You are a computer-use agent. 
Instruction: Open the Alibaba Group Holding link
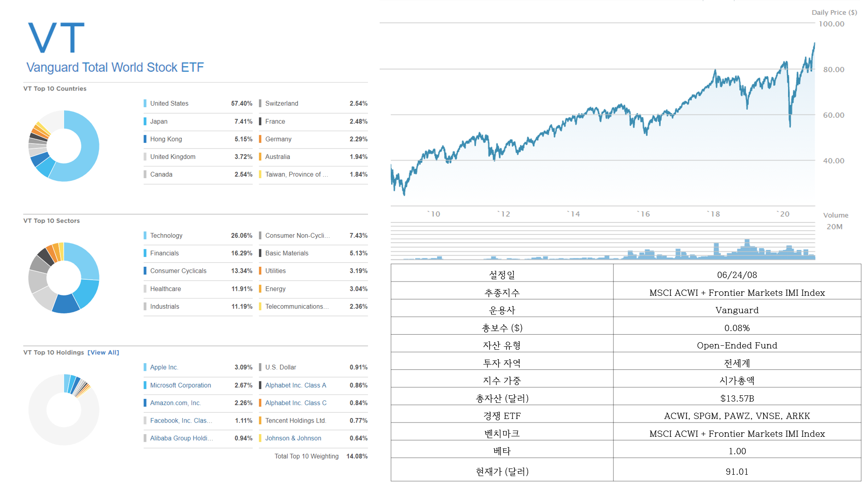[x=181, y=438]
